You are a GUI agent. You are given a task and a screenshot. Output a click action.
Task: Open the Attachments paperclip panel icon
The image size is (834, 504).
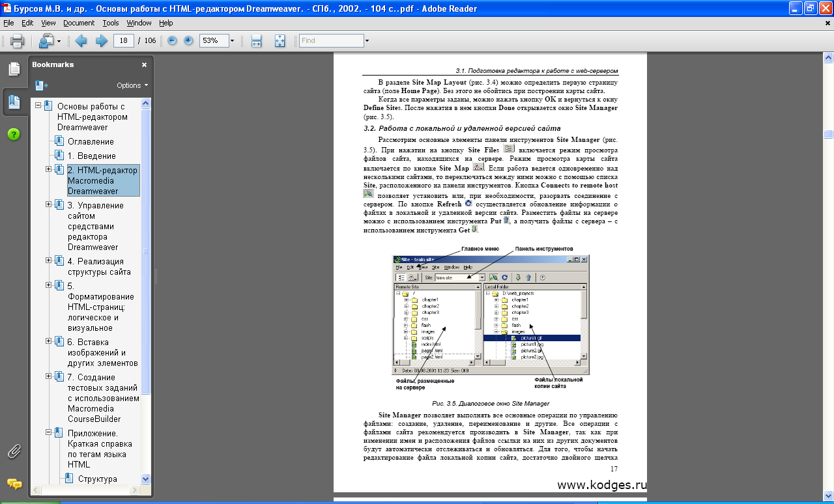pyautogui.click(x=14, y=451)
